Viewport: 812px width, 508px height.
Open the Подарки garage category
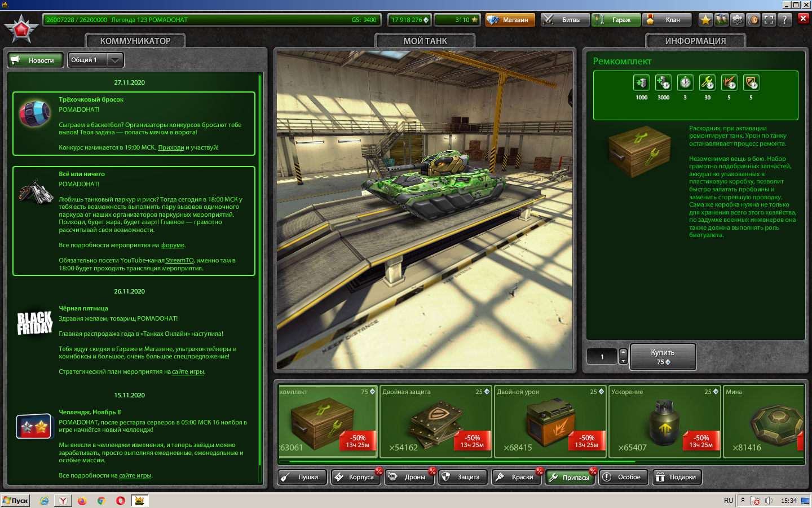click(x=677, y=477)
